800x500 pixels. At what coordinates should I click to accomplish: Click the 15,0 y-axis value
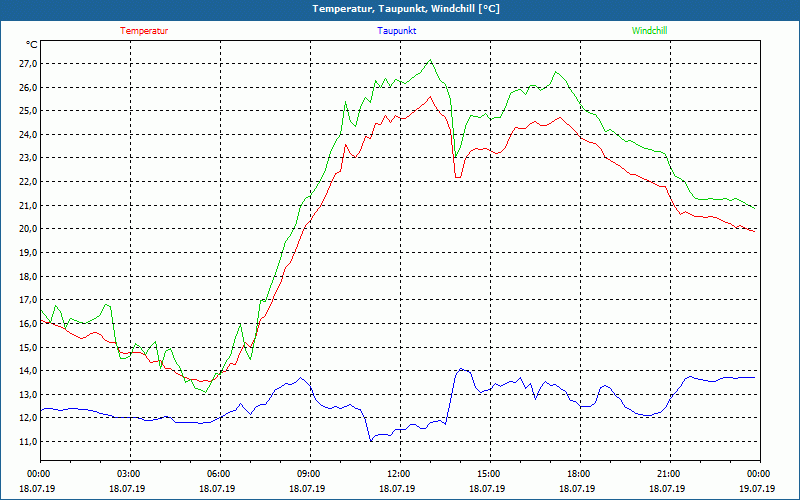[x=29, y=347]
